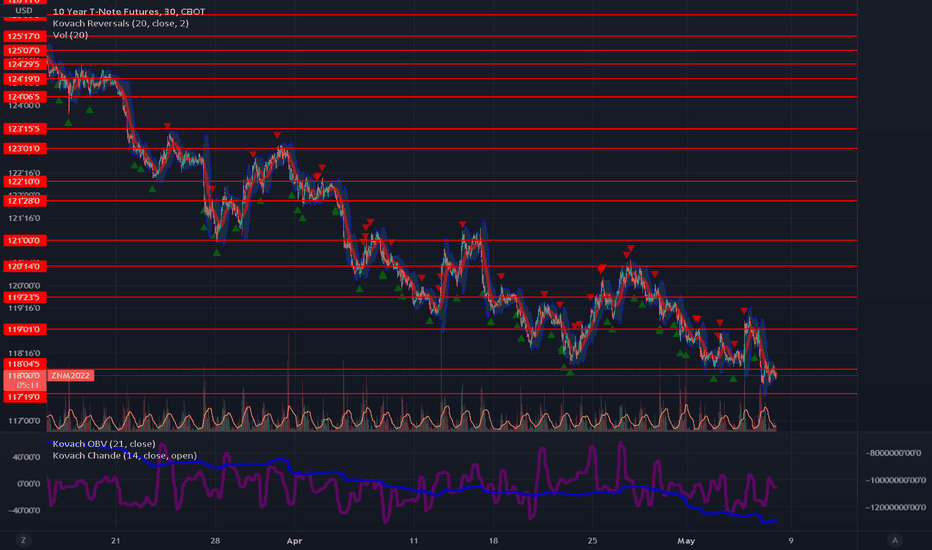Click the 21 date on time axis

115,540
